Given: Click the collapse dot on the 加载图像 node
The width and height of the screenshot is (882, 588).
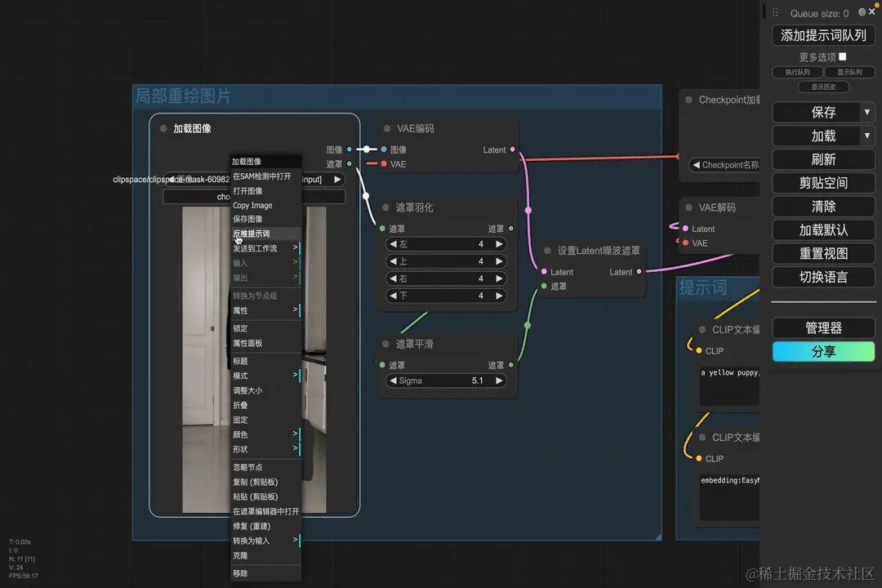Looking at the screenshot, I should click(x=163, y=128).
